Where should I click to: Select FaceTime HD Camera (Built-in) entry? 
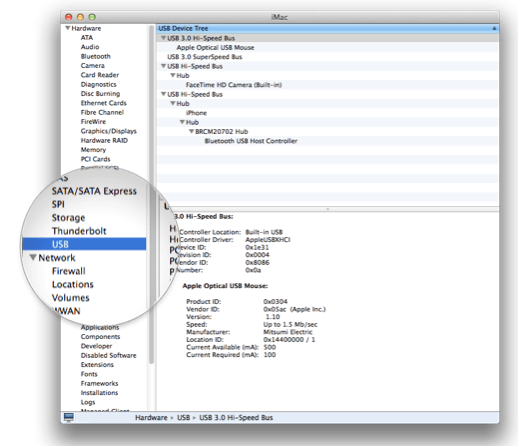pos(234,85)
